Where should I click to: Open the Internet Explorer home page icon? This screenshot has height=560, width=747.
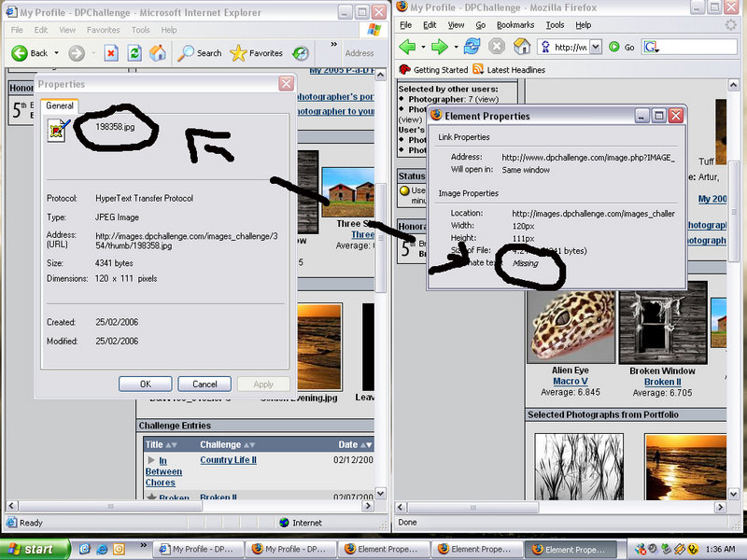(158, 53)
